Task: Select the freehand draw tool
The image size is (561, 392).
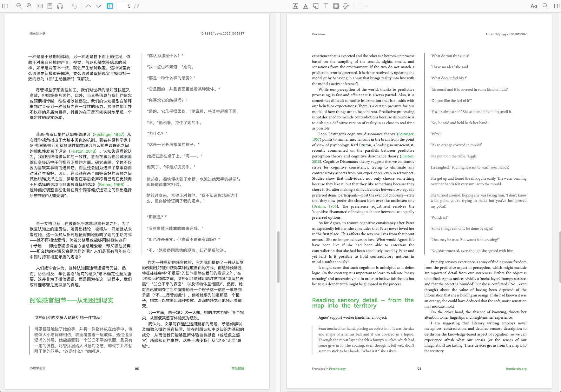Action: coord(346,6)
